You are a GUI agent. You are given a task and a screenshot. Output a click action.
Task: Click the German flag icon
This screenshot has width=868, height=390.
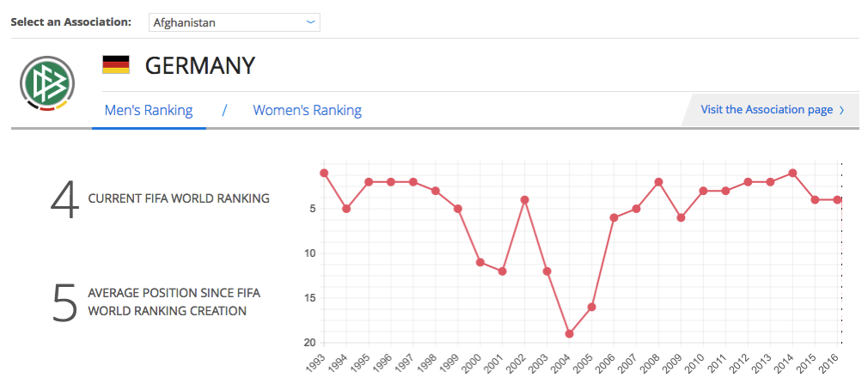coord(116,65)
